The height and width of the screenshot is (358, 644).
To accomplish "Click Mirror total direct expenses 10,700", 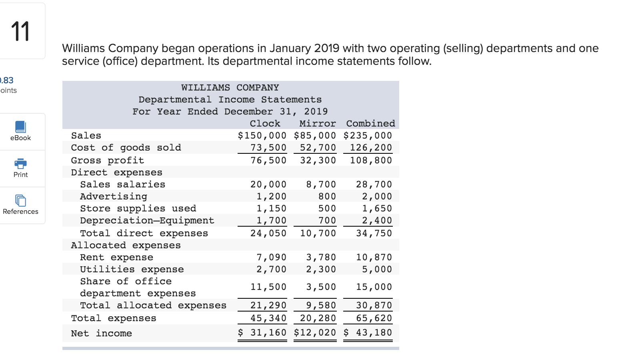I will click(x=318, y=233).
